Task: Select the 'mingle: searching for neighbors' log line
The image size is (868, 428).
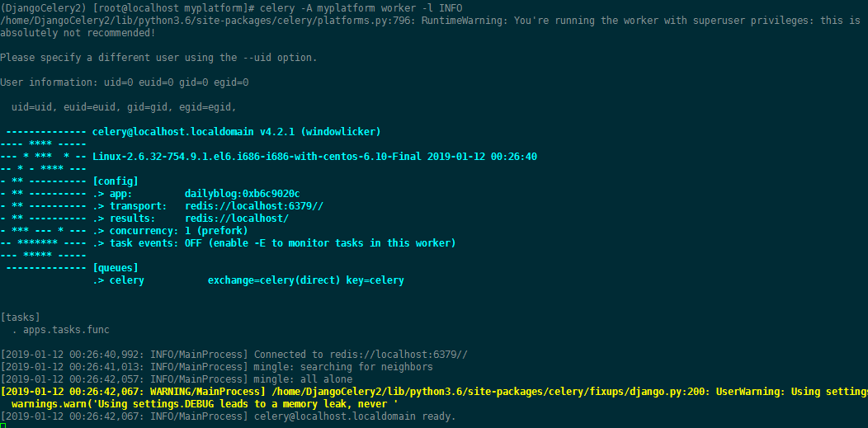Action: (x=216, y=367)
